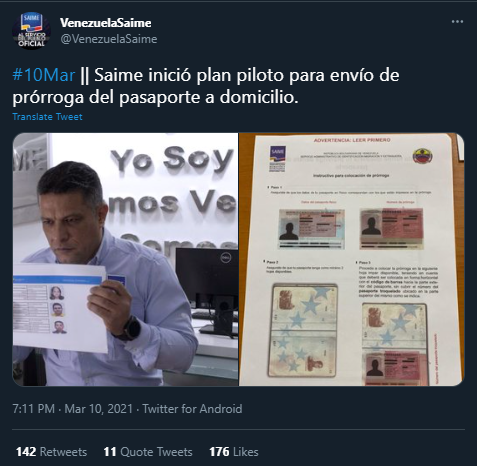Click the @VenezuelaSaime handle
The width and height of the screenshot is (477, 466).
tap(109, 39)
